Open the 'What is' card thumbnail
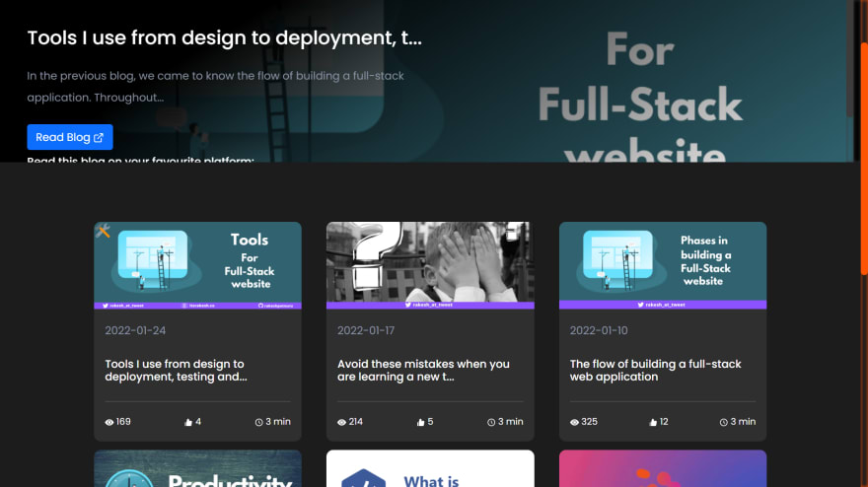 click(x=430, y=468)
